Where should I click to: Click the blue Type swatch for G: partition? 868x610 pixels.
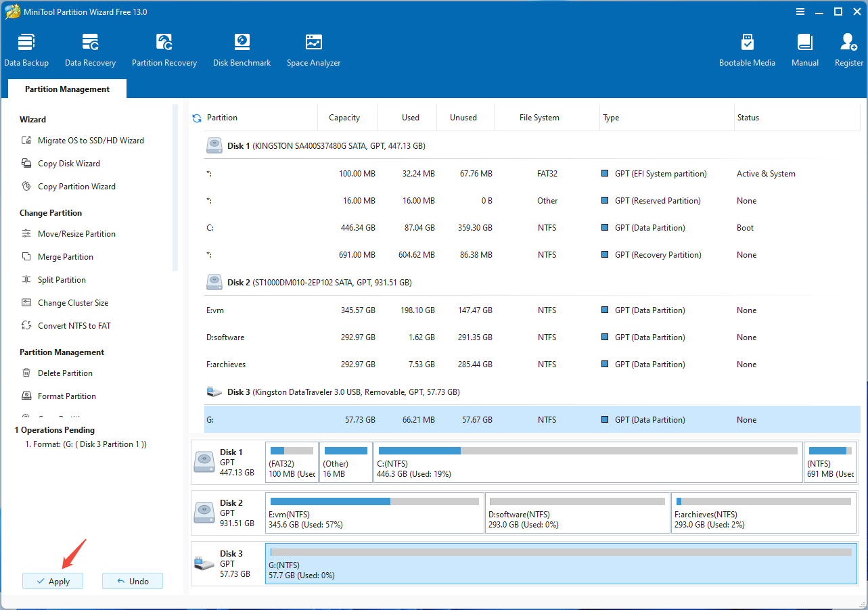[x=604, y=419]
